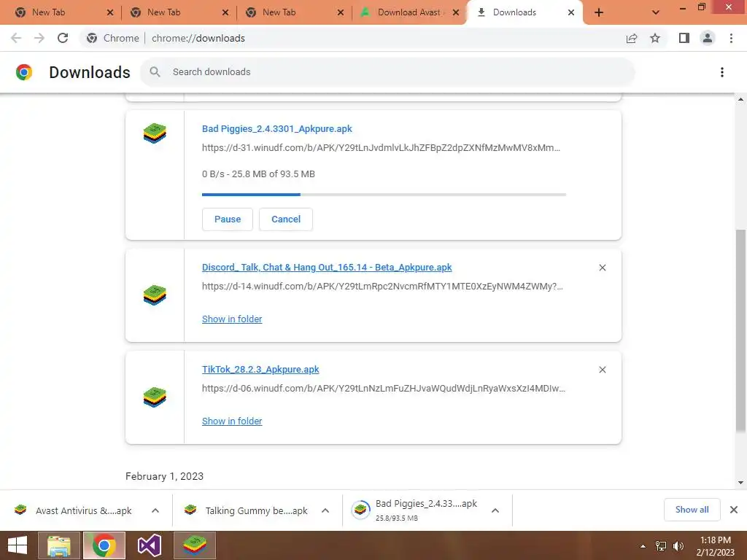Reload the Downloads page
Image resolution: width=747 pixels, height=560 pixels.
(x=63, y=38)
